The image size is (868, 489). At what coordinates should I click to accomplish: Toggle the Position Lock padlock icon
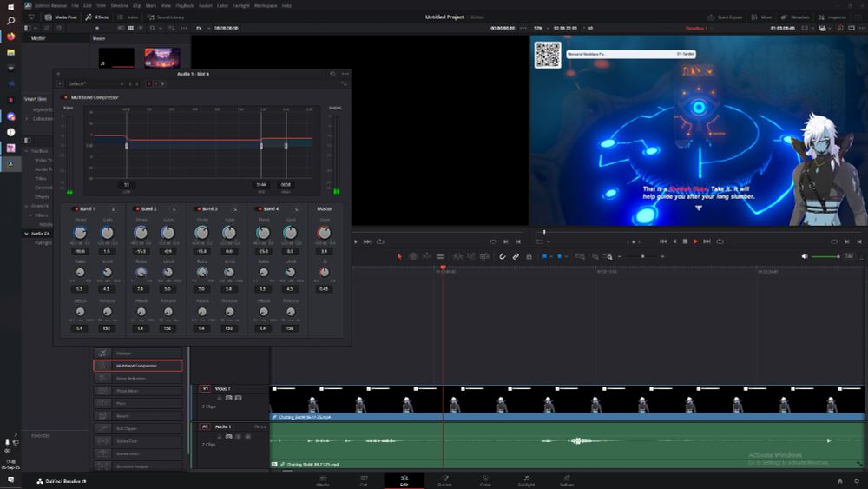[529, 256]
